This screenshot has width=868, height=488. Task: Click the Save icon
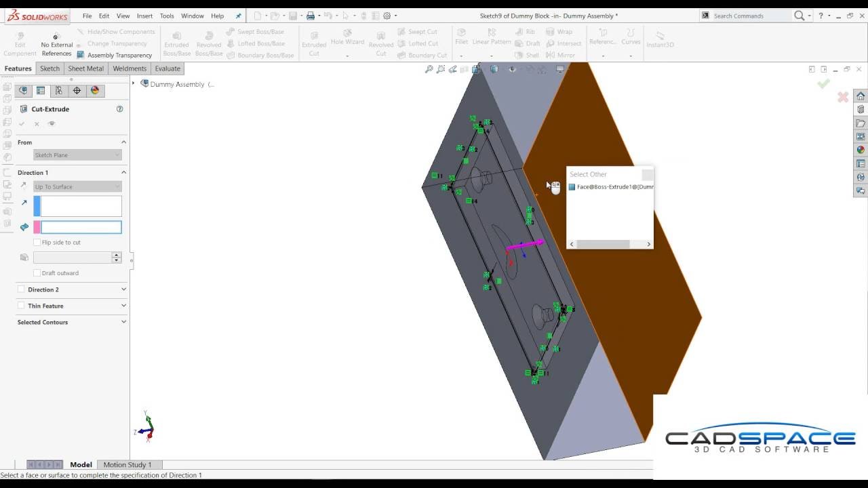(x=292, y=16)
